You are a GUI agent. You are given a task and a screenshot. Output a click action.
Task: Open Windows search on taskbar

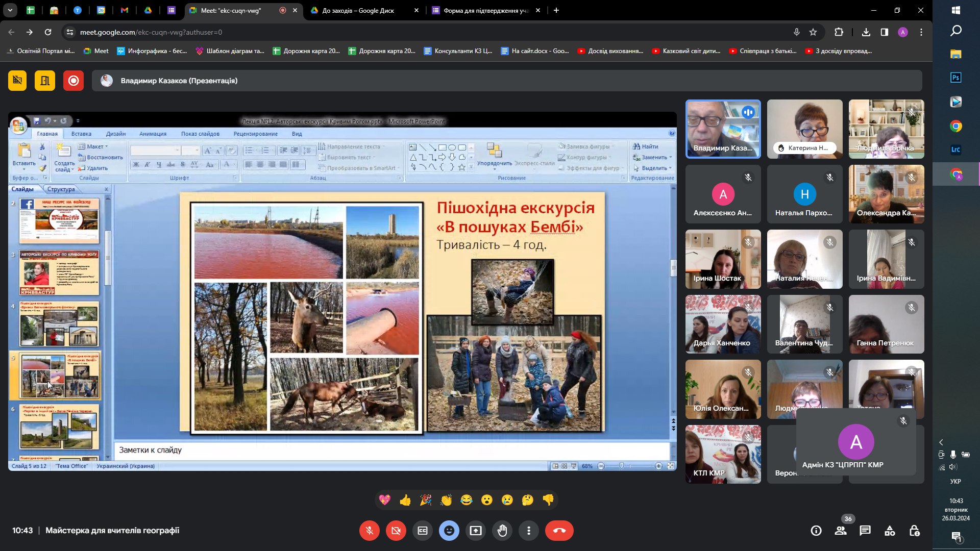(x=956, y=32)
